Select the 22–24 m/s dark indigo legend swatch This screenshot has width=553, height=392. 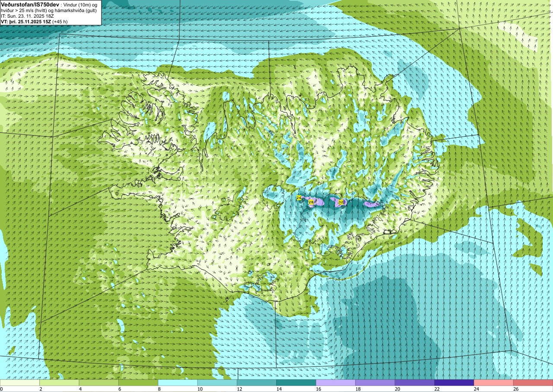tap(454, 383)
